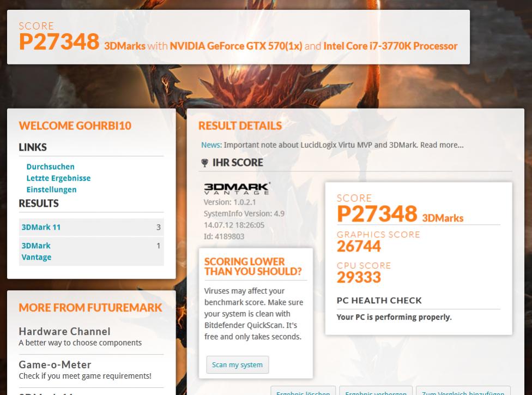Open the Einstellungen link
The width and height of the screenshot is (532, 395).
51,189
